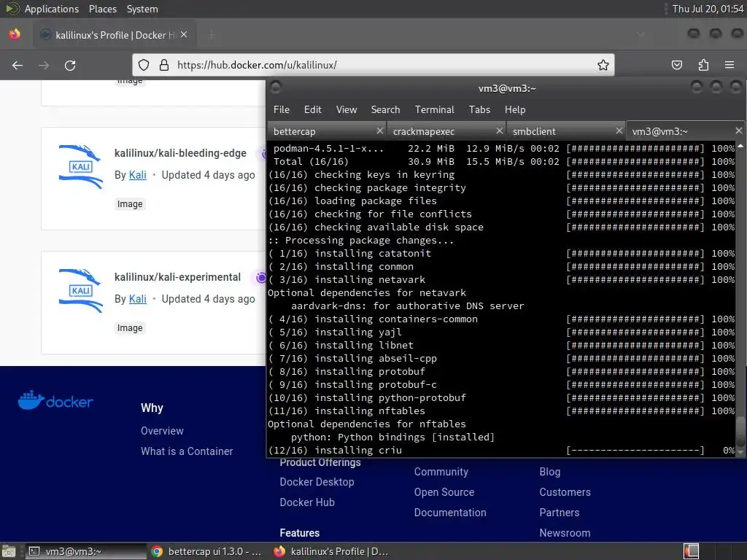Reload the Docker Hub page
The width and height of the screenshot is (747, 560).
(x=70, y=65)
